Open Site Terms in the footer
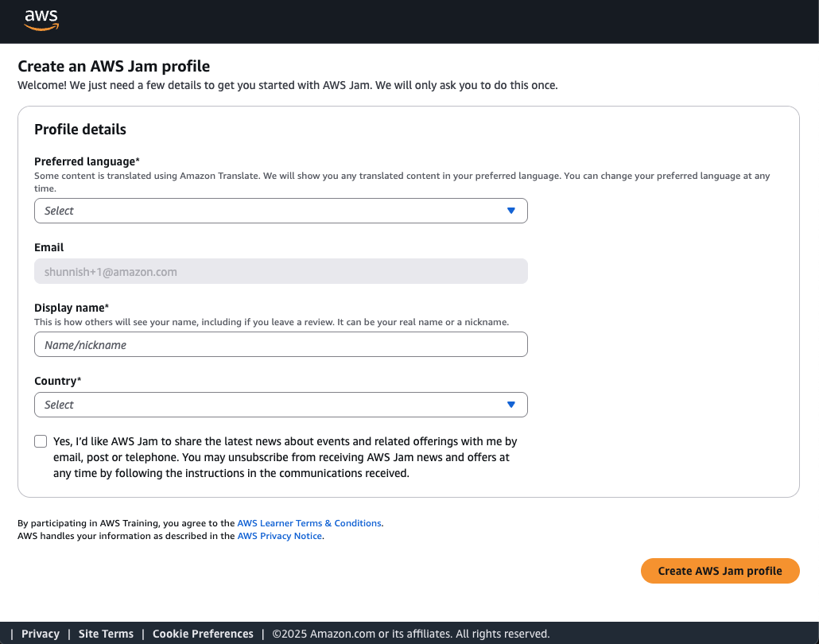This screenshot has width=819, height=644. [x=106, y=634]
